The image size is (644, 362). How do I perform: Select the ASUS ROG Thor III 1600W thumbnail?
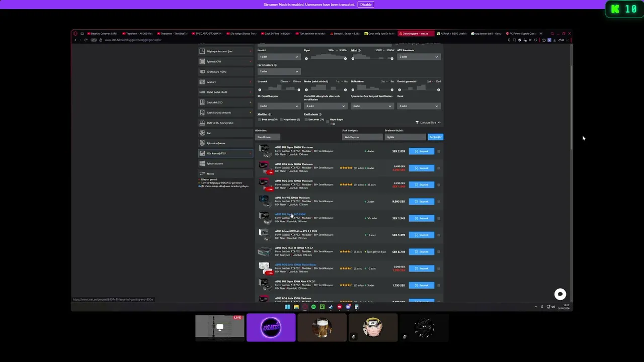pyautogui.click(x=264, y=251)
